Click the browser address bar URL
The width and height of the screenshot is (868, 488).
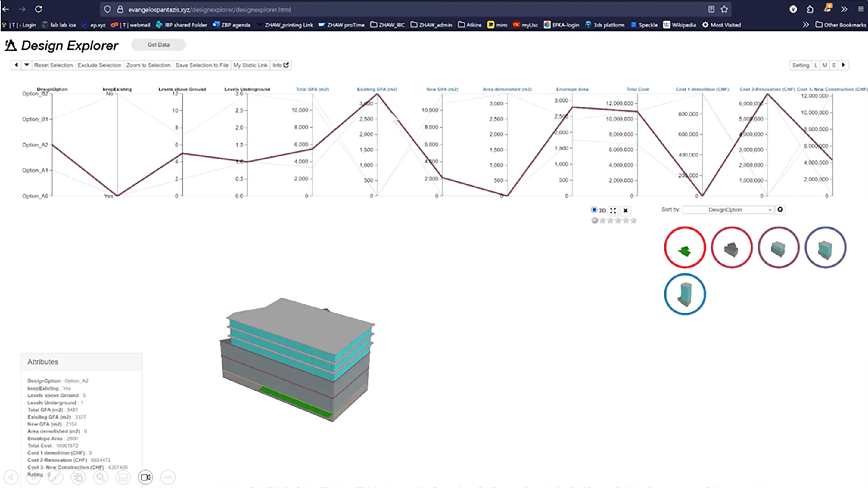point(209,9)
